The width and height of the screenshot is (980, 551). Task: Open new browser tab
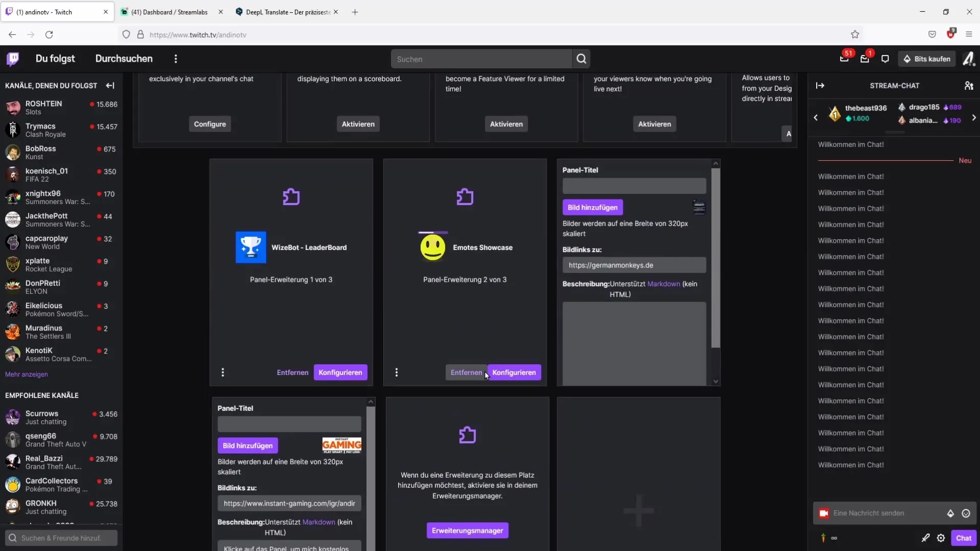pyautogui.click(x=355, y=12)
